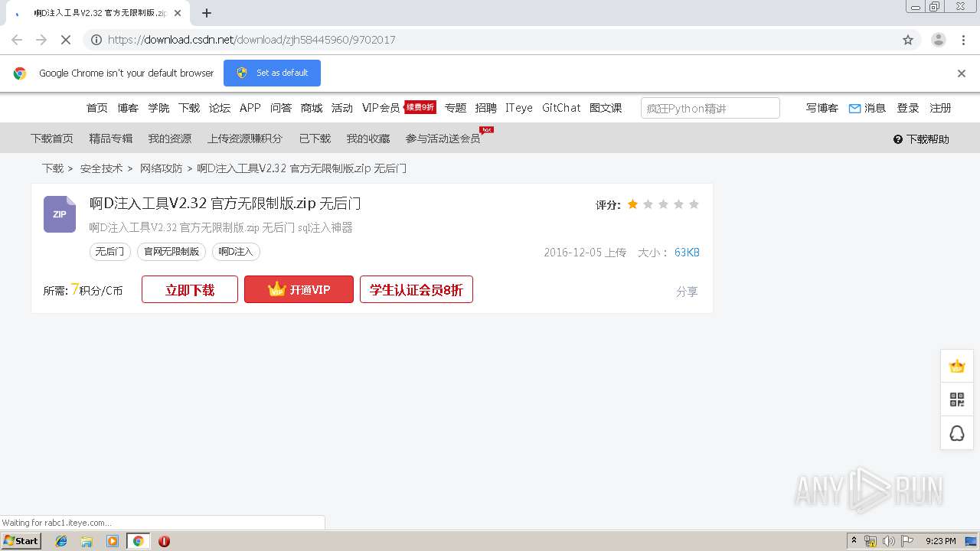Click the browser forward arrow
The height and width of the screenshot is (551, 980).
(41, 40)
